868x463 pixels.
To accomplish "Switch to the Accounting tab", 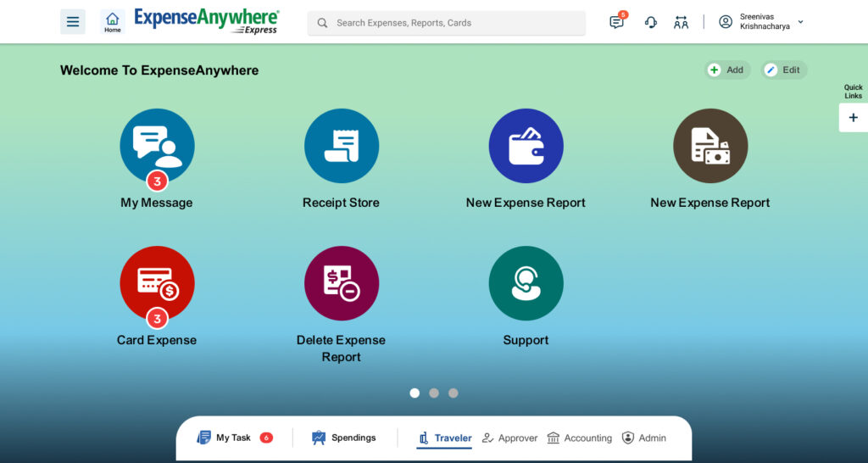I will coord(579,438).
